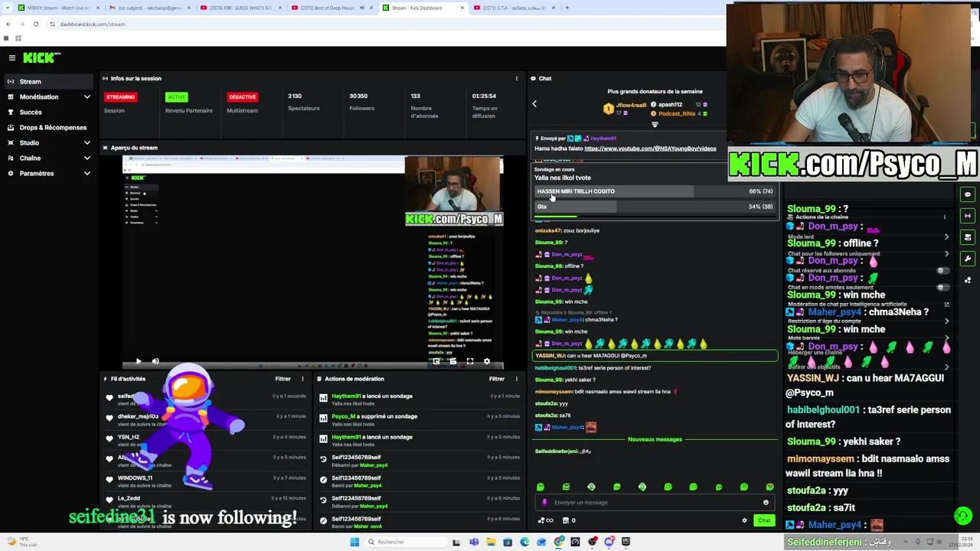Send message with the Chat button

(764, 520)
